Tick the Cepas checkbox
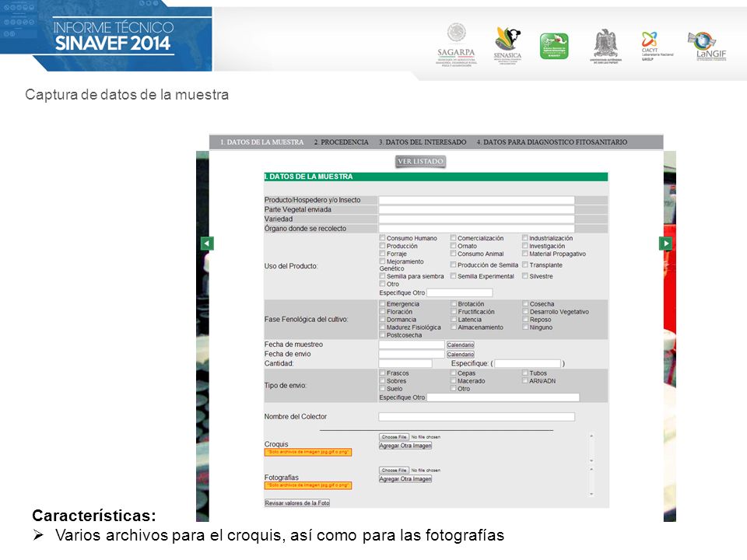 [x=454, y=373]
